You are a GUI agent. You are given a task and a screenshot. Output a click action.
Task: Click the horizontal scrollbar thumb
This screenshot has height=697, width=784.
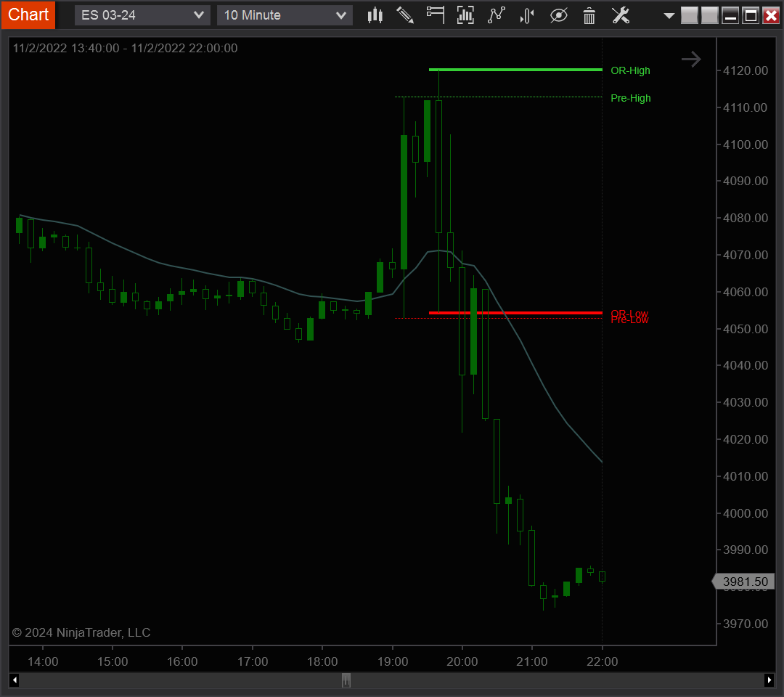[x=346, y=680]
